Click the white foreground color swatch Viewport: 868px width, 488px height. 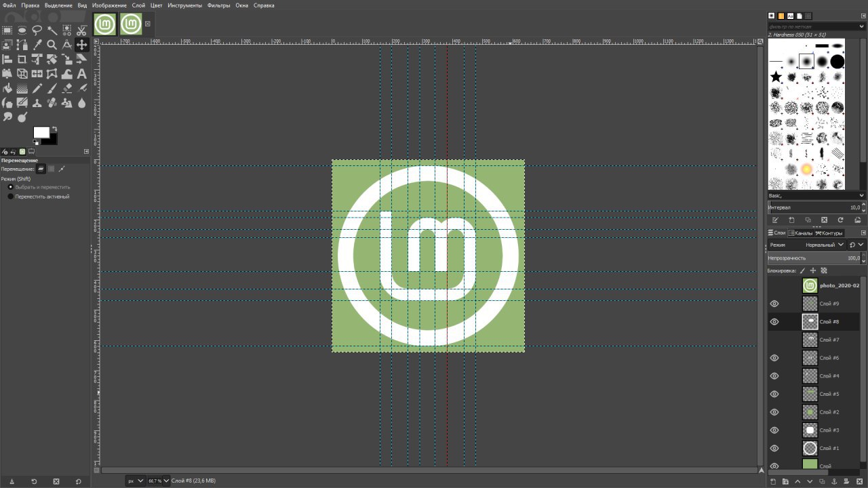pos(42,133)
